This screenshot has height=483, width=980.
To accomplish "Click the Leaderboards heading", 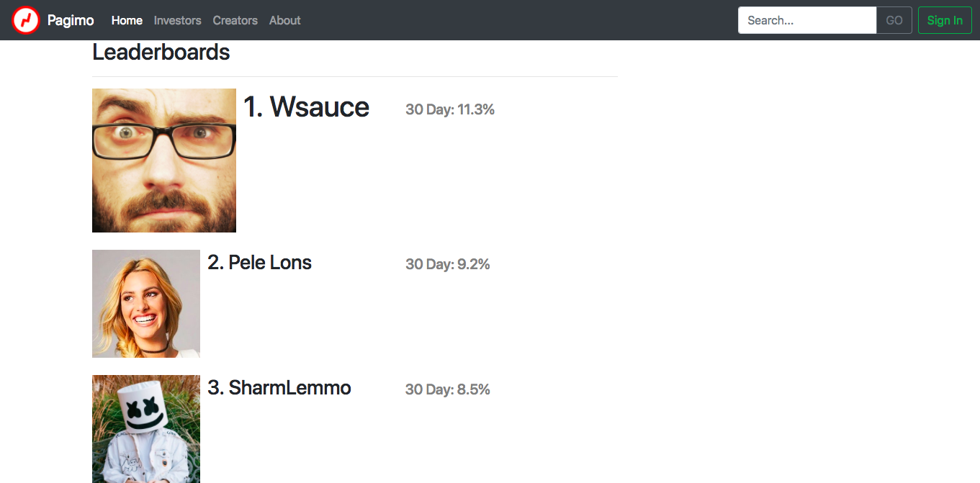I will [x=161, y=53].
